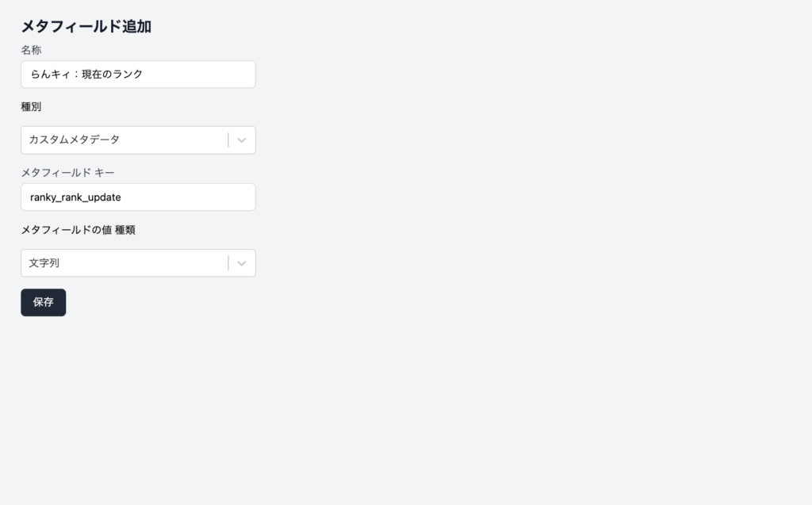
Task: Click the メタフィールド追加 heading
Action: tap(86, 27)
